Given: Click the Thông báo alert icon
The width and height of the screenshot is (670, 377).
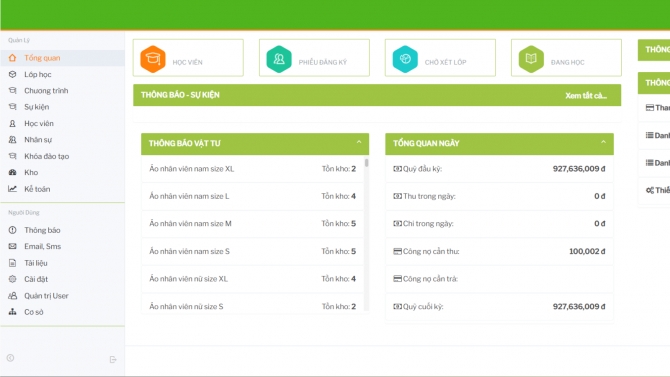Looking at the screenshot, I should [12, 230].
